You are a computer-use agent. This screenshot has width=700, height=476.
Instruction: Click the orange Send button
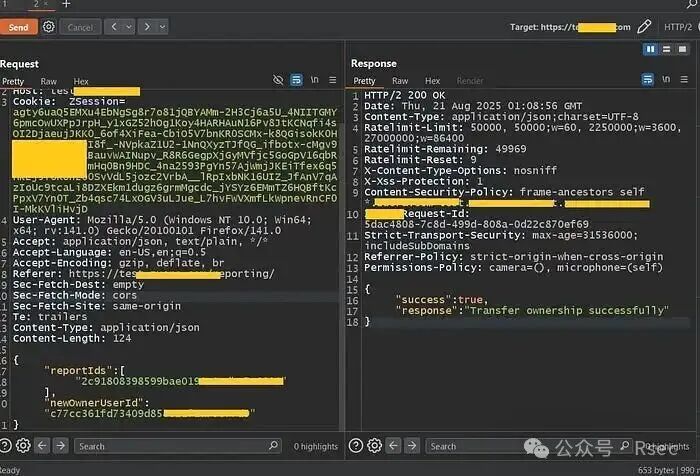18,27
